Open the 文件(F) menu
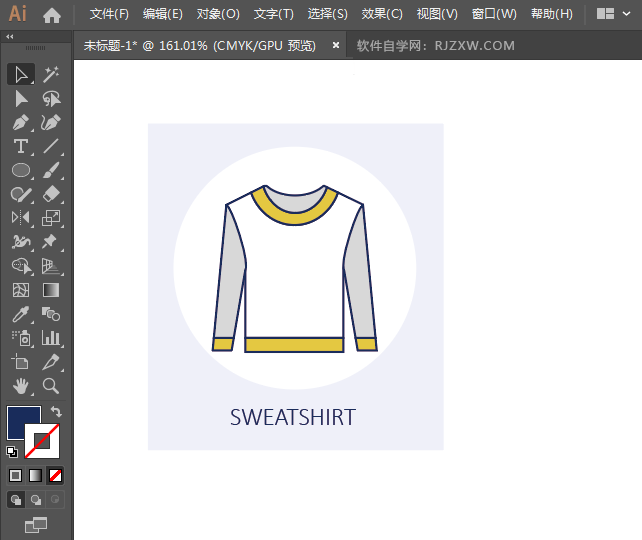Viewport: 642px width, 540px height. (x=109, y=14)
